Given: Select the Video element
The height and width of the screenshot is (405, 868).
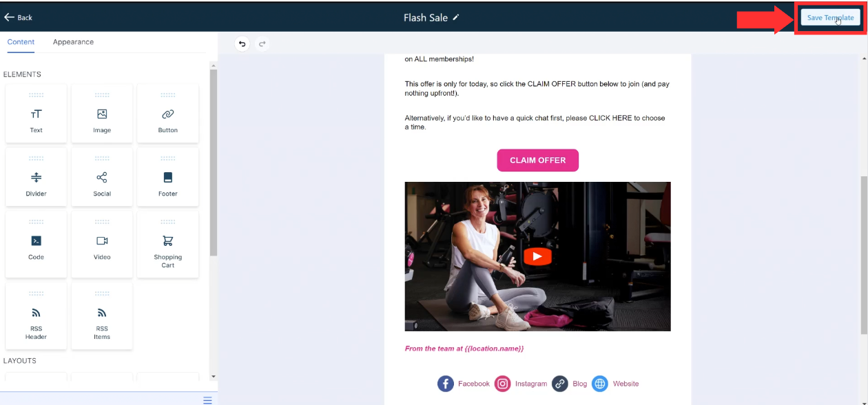Looking at the screenshot, I should click(x=102, y=245).
